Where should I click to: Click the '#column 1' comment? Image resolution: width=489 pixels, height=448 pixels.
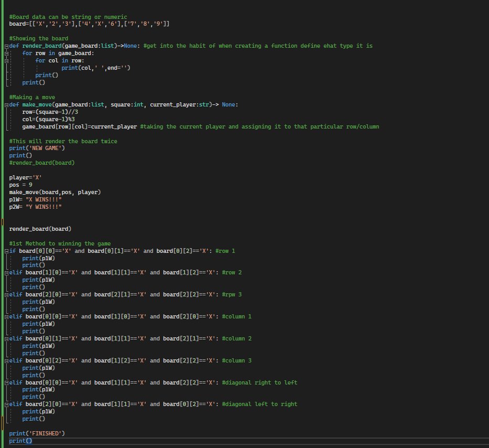tap(237, 316)
